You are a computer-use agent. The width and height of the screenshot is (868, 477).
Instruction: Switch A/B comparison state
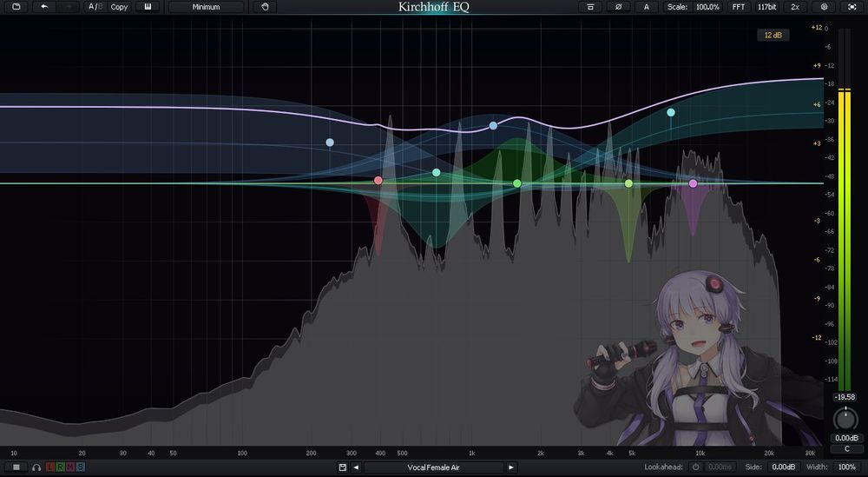tap(95, 7)
